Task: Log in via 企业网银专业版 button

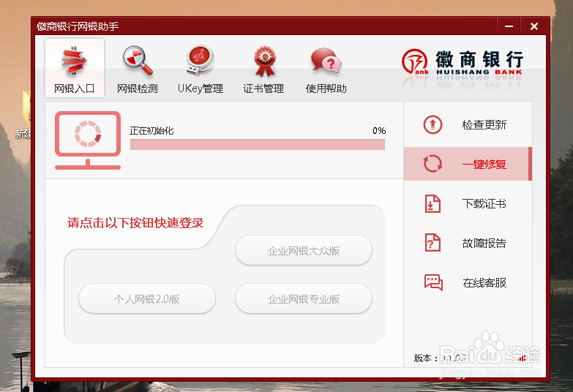Action: tap(304, 299)
